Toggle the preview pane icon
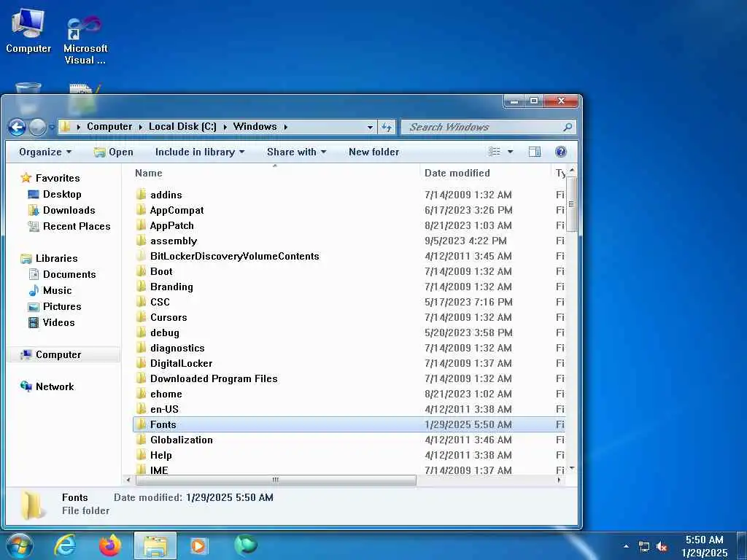 535,152
